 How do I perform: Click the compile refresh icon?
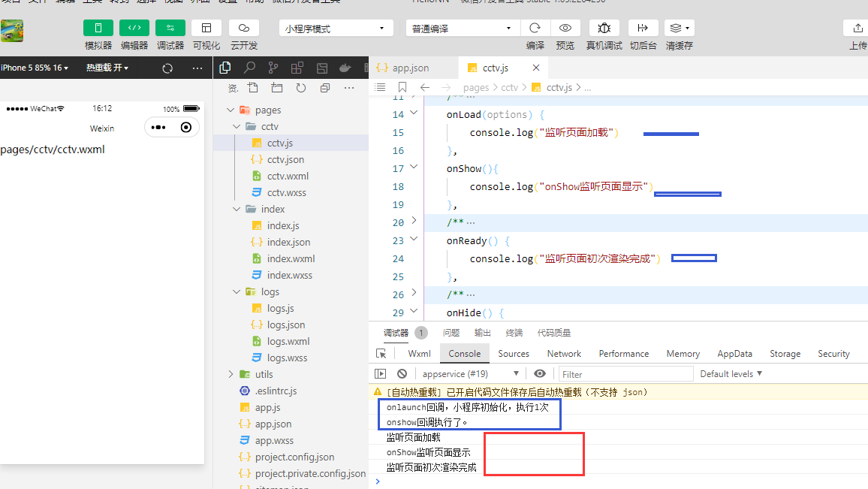pyautogui.click(x=535, y=29)
